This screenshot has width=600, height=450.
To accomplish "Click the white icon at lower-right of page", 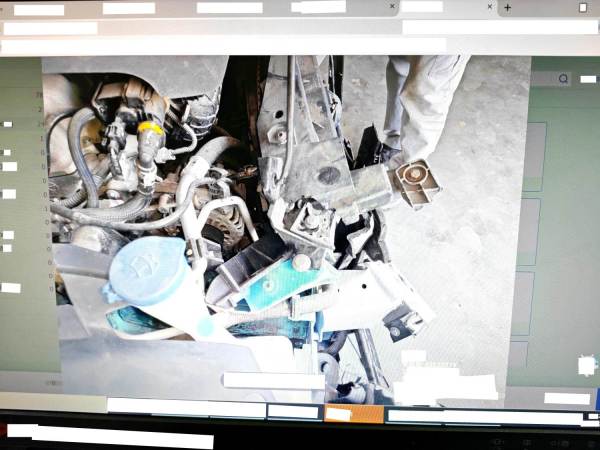I will (587, 366).
